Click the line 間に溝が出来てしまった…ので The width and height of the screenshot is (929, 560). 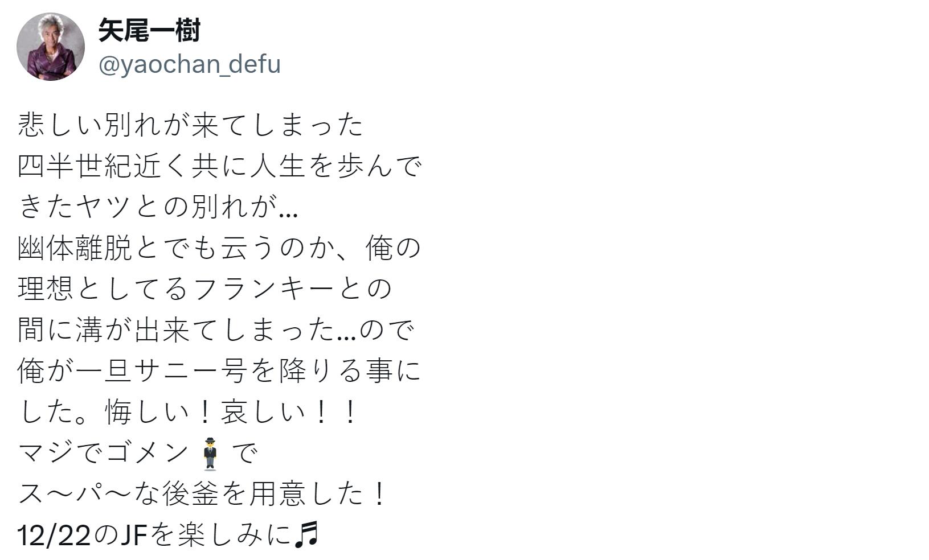click(x=216, y=330)
